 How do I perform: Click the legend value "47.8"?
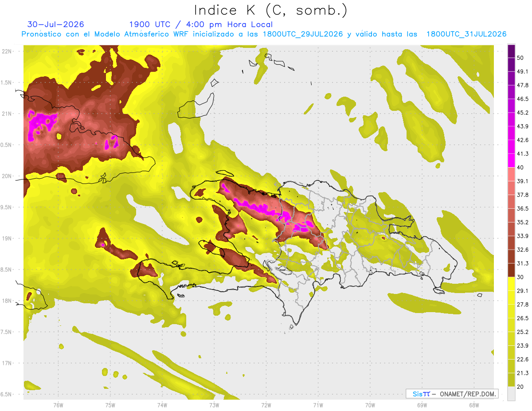coord(523,85)
